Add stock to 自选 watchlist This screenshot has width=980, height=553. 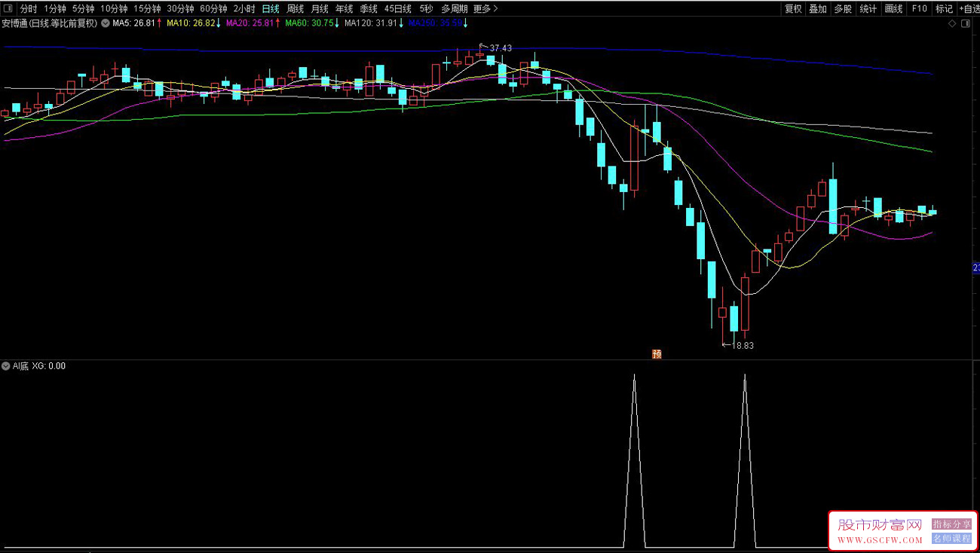point(969,9)
